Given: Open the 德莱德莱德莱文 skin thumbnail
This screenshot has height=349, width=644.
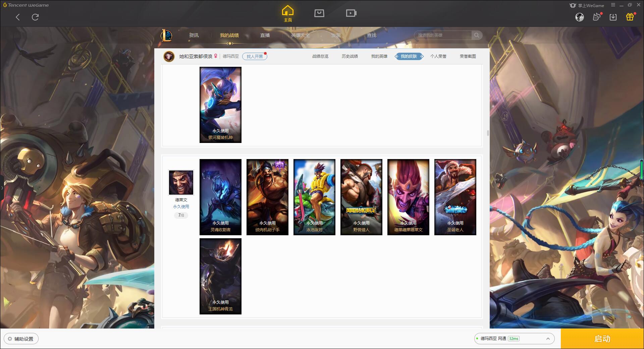Looking at the screenshot, I should (408, 197).
